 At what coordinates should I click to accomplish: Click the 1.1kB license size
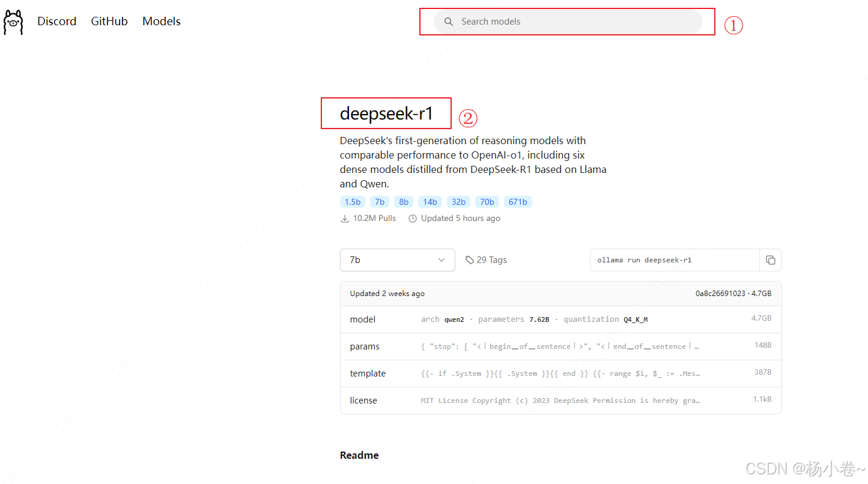(762, 399)
